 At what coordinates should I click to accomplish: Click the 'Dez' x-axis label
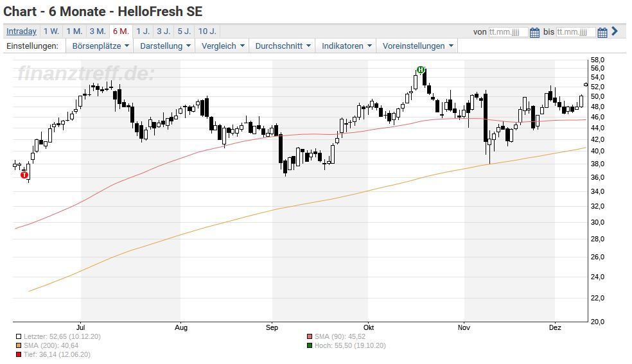tap(555, 327)
